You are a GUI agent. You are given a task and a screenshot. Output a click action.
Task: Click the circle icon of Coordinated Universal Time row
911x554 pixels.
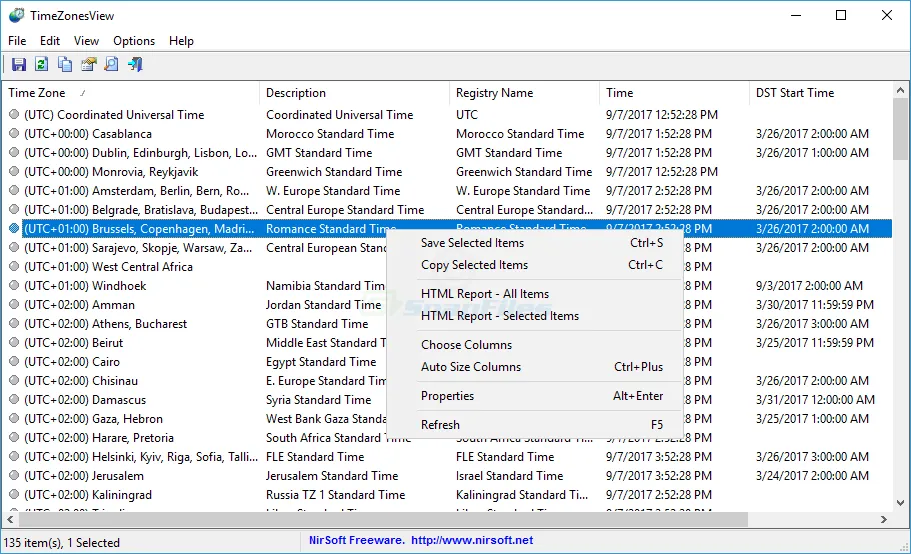[14, 114]
